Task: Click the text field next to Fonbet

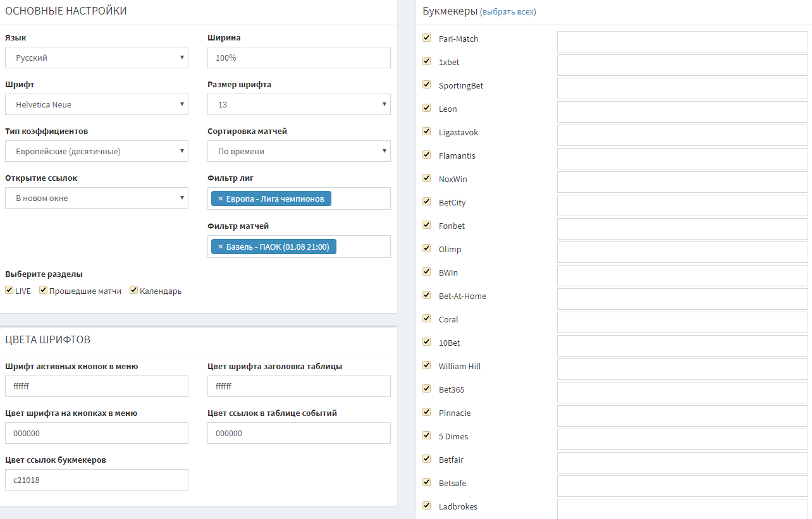Action: pos(682,229)
